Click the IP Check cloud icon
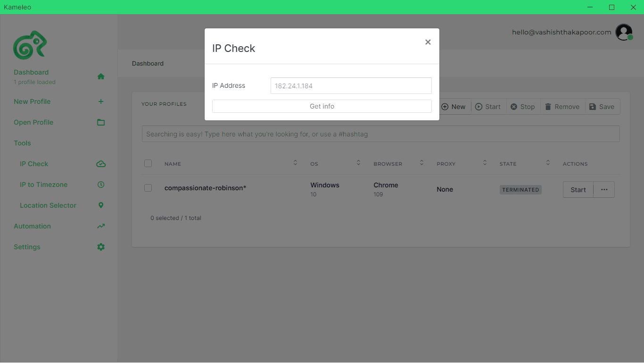 (x=101, y=164)
